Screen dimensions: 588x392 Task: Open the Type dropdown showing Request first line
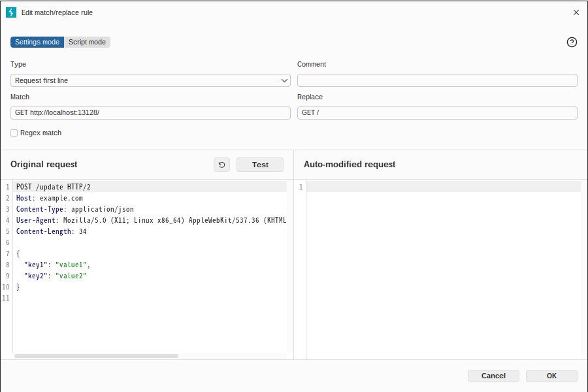click(x=150, y=80)
